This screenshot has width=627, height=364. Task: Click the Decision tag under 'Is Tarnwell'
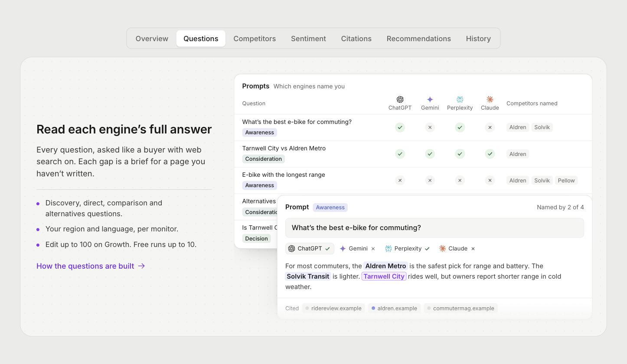click(256, 238)
